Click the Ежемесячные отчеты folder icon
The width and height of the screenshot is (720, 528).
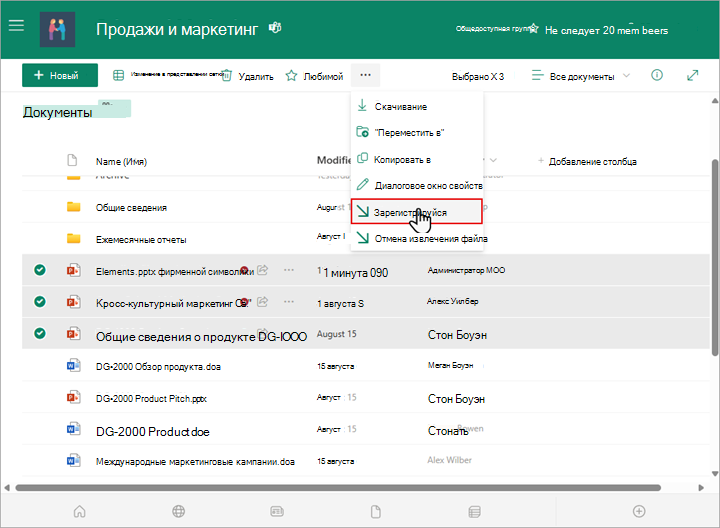coord(73,238)
